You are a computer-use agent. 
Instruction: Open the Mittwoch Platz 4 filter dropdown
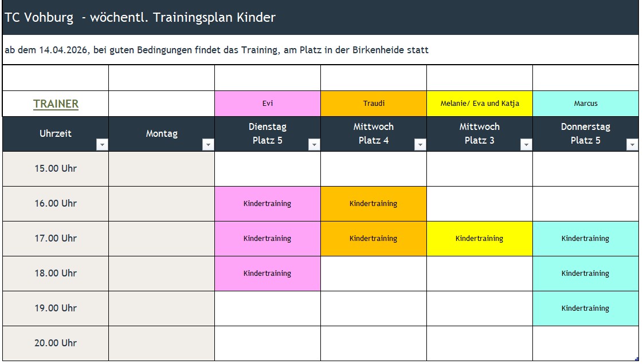[420, 145]
